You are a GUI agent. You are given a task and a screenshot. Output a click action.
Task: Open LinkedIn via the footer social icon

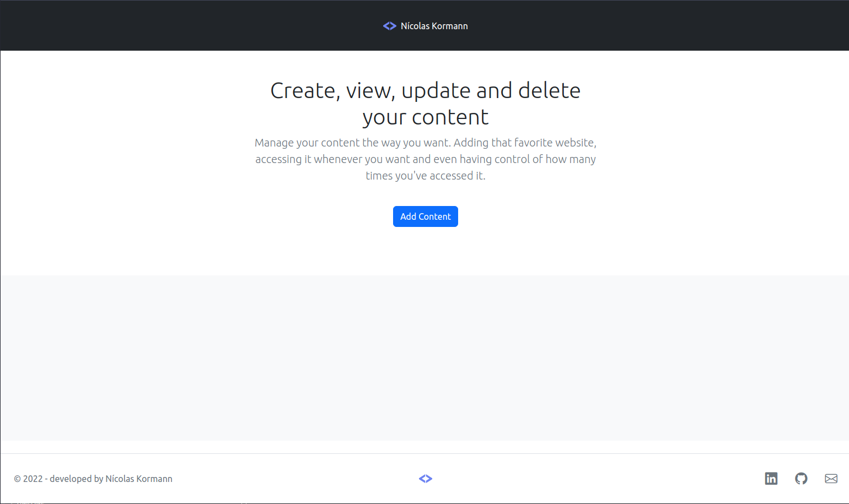[x=771, y=479]
